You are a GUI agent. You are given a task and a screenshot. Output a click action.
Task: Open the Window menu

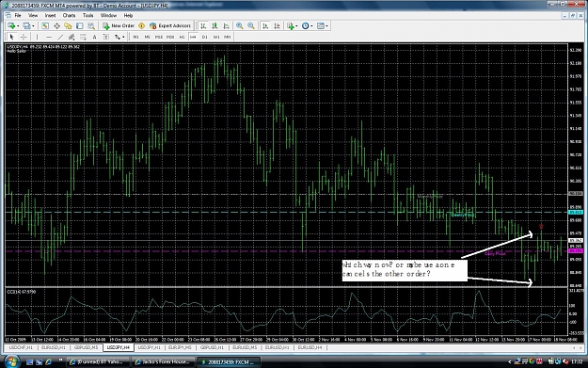point(108,15)
